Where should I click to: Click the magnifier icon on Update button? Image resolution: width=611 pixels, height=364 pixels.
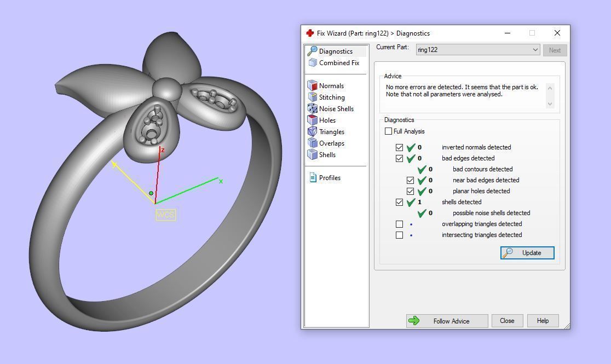508,252
